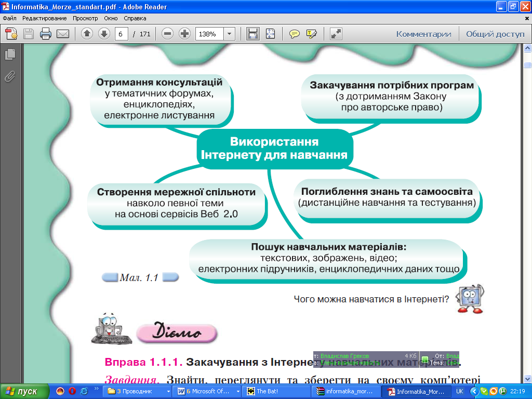Open the Справка menu
The height and width of the screenshot is (399, 532).
point(135,18)
